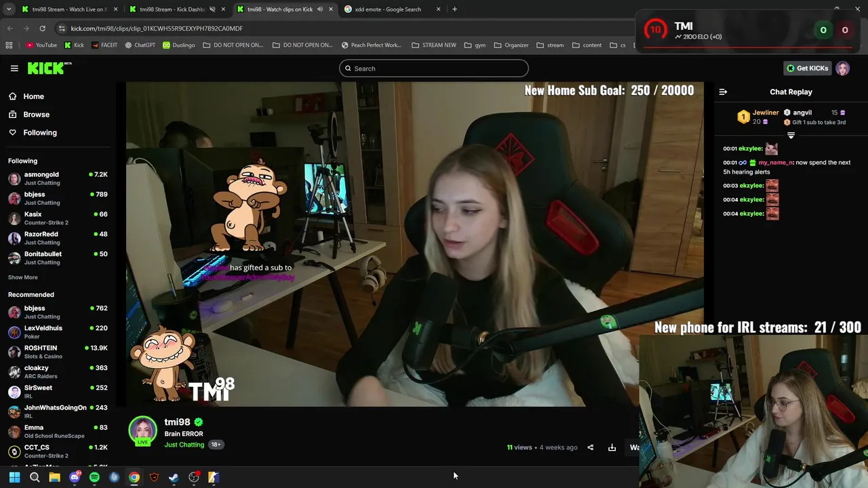Click angvil in gift leaderboard
The width and height of the screenshot is (868, 488).
coord(802,113)
